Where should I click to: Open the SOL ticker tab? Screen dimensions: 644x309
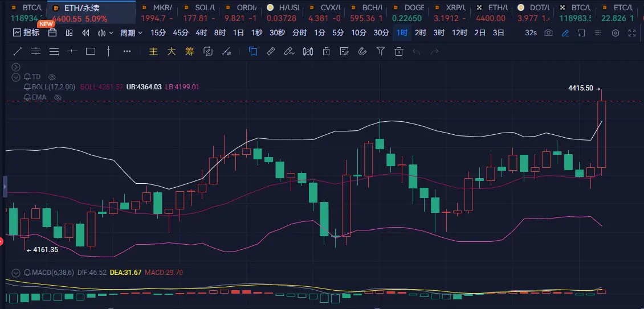pos(200,13)
